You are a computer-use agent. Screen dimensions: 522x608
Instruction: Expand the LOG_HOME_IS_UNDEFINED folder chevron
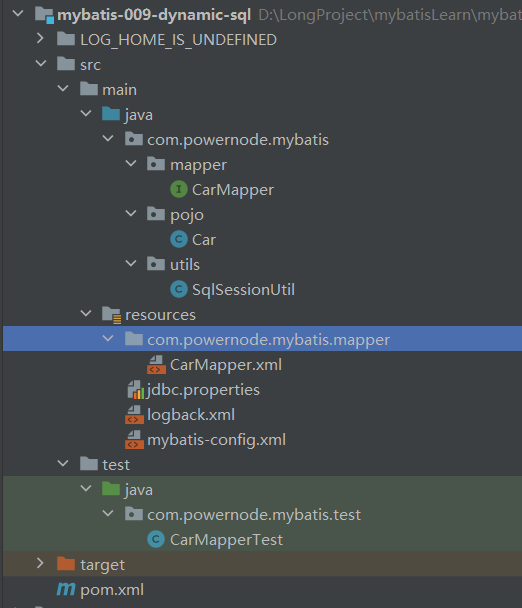tap(40, 38)
